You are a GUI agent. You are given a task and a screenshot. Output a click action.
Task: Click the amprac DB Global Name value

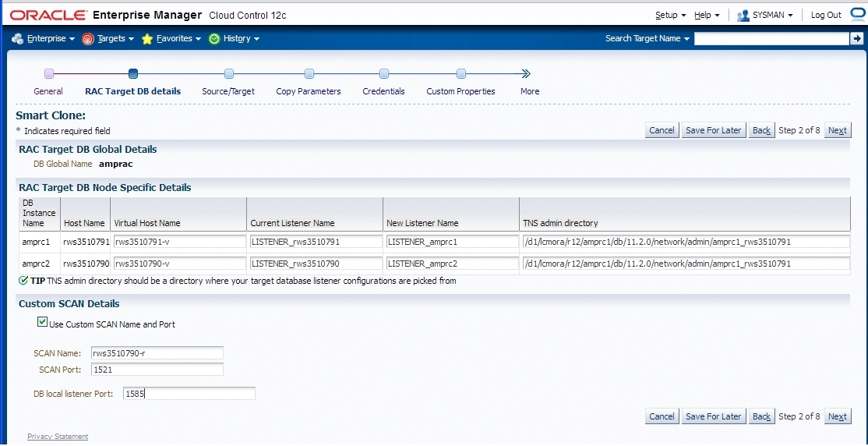115,164
